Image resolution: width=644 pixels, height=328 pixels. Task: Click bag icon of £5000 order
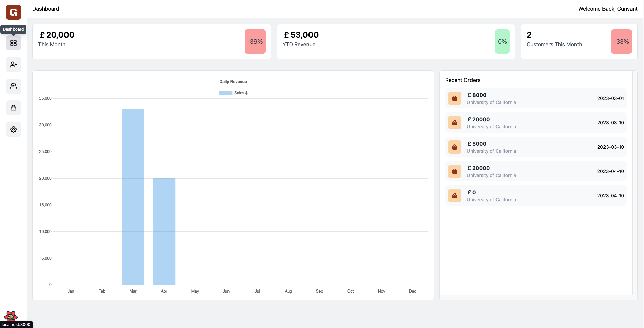coord(455,147)
